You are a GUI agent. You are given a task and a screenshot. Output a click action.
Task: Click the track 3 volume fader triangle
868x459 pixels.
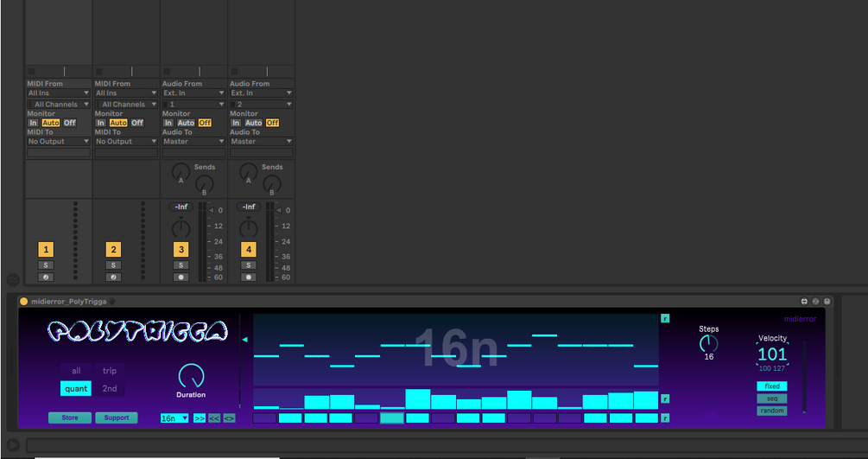point(211,210)
